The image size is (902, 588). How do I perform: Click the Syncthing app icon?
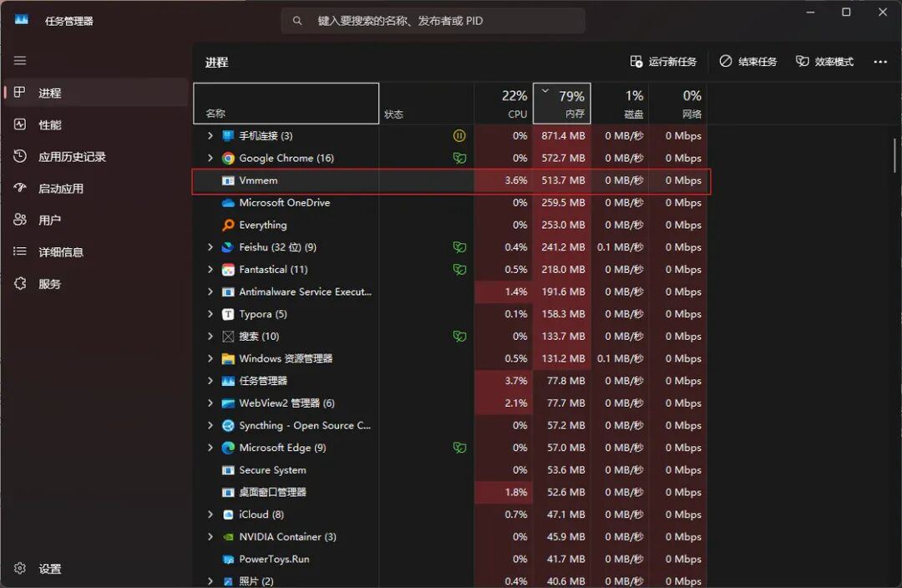[228, 426]
